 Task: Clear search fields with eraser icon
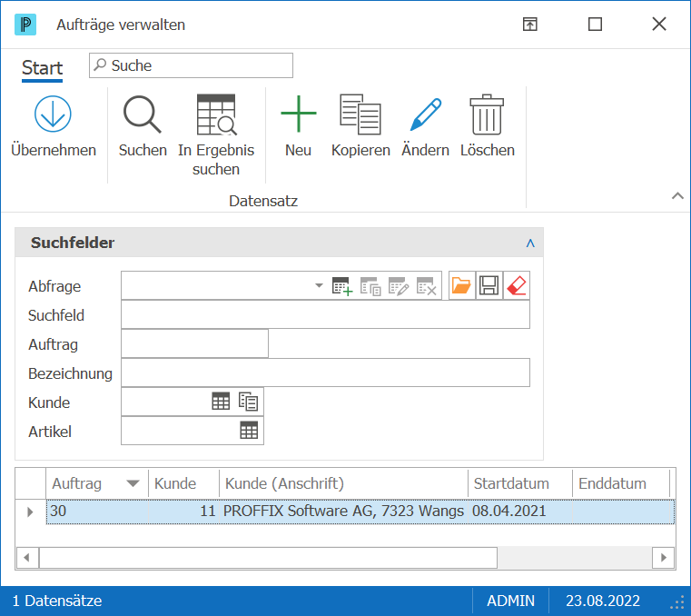pyautogui.click(x=516, y=285)
